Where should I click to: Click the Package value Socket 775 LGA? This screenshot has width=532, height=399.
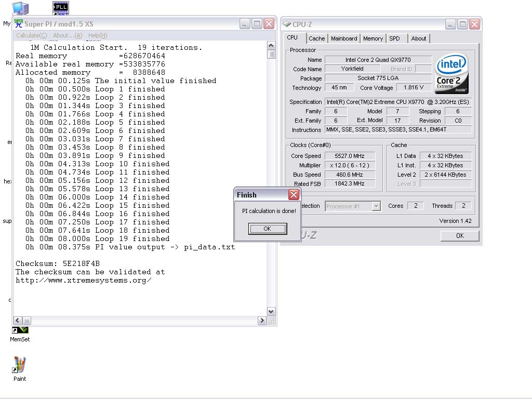pos(378,78)
